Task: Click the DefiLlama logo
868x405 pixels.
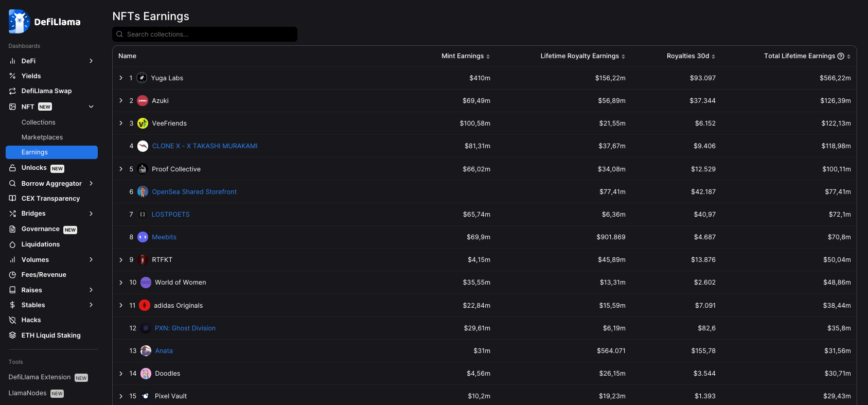Action: [x=45, y=22]
